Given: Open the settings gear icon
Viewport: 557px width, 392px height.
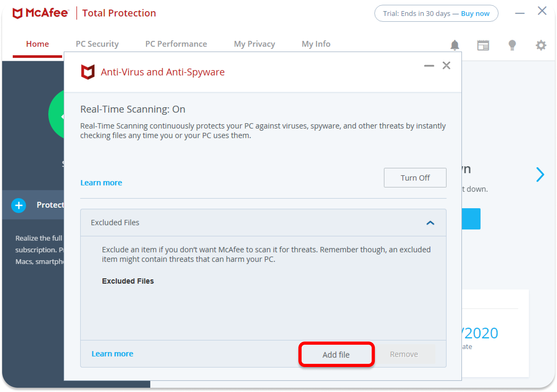Looking at the screenshot, I should click(x=541, y=45).
